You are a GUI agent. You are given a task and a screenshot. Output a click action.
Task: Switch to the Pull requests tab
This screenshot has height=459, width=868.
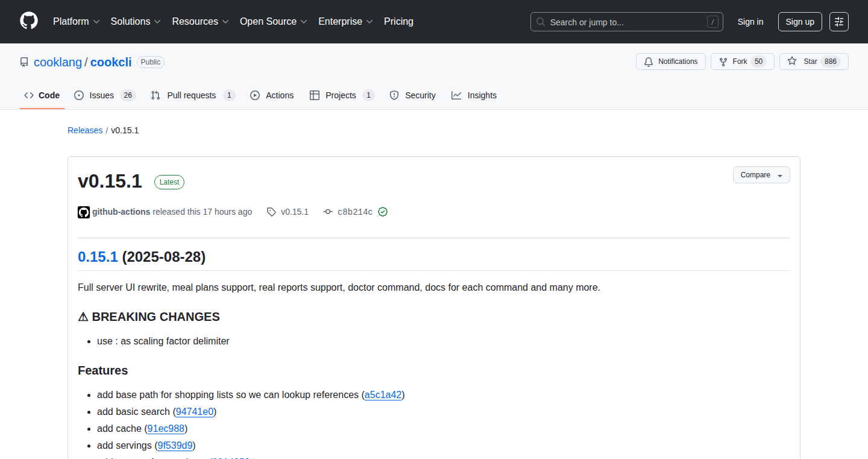(x=193, y=95)
